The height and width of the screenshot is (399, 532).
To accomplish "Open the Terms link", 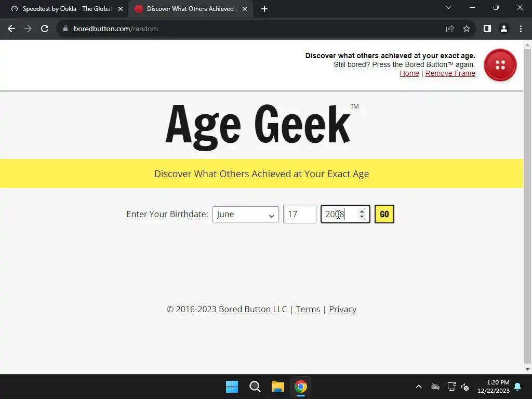I will (308, 309).
